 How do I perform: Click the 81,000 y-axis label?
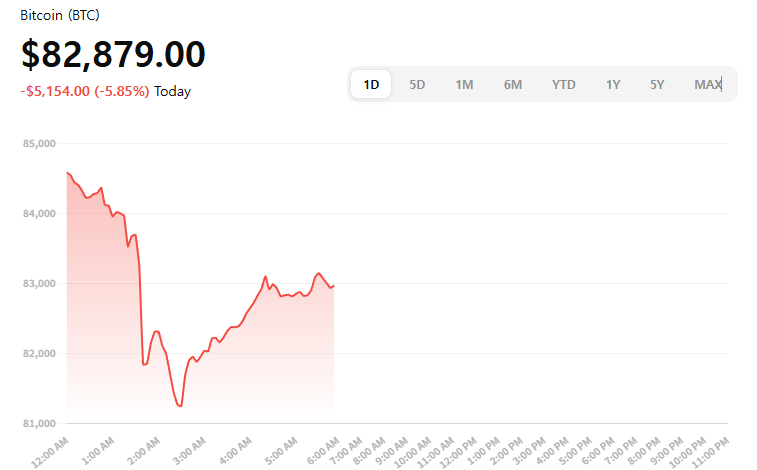(37, 423)
